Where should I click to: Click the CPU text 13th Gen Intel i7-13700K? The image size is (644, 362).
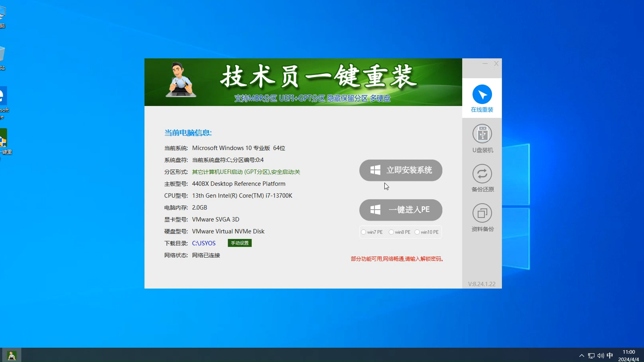242,196
